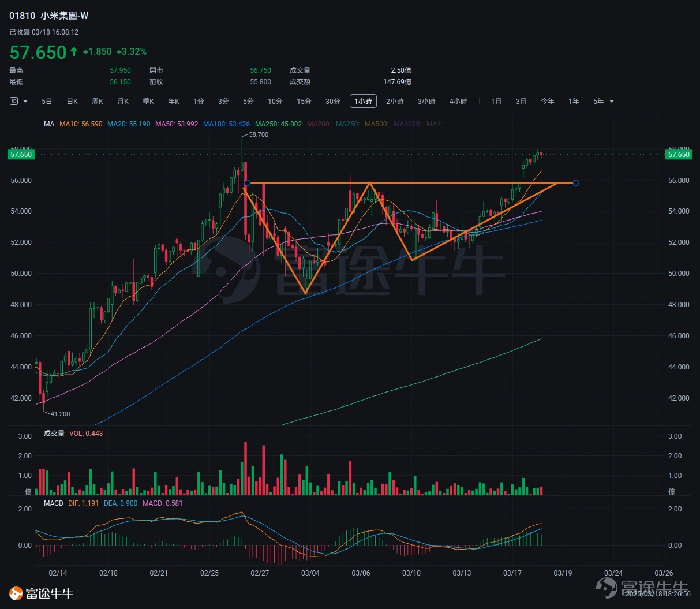Click the 成交額 value 147.69億
The width and height of the screenshot is (700, 609).
pyautogui.click(x=397, y=82)
